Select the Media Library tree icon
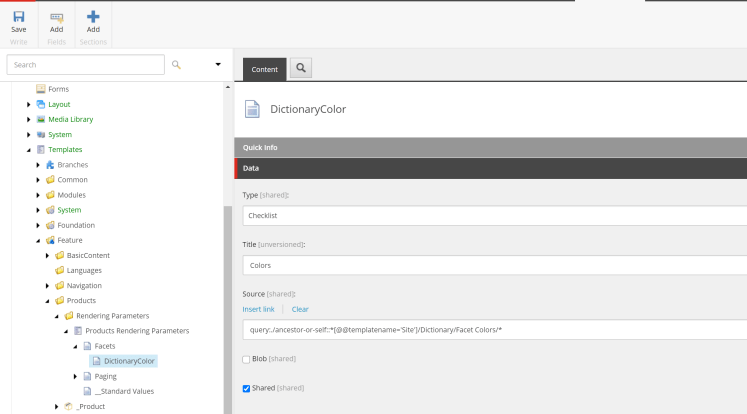 40,119
